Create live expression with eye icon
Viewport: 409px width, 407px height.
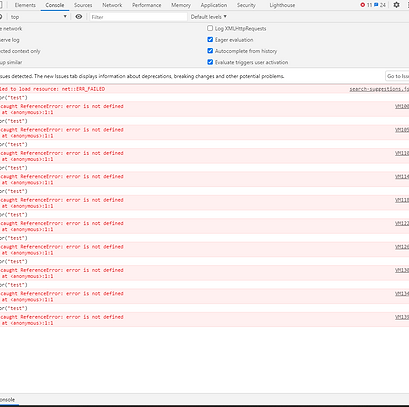[x=79, y=17]
